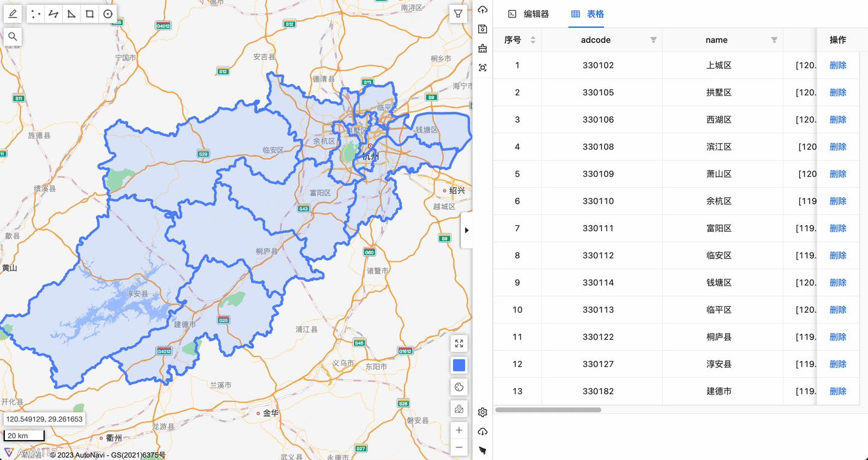Select the point drawing tool
Screen dimensions: 868x460
pyautogui.click(x=34, y=13)
